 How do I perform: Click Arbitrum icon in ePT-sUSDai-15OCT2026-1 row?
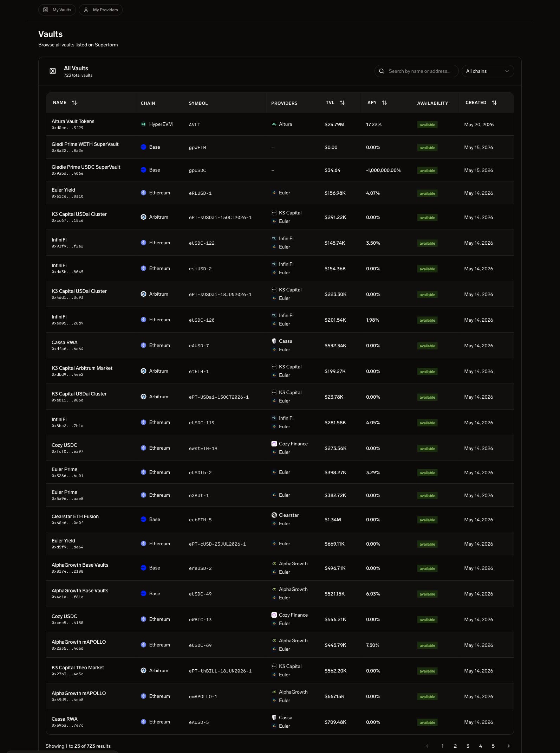point(143,217)
